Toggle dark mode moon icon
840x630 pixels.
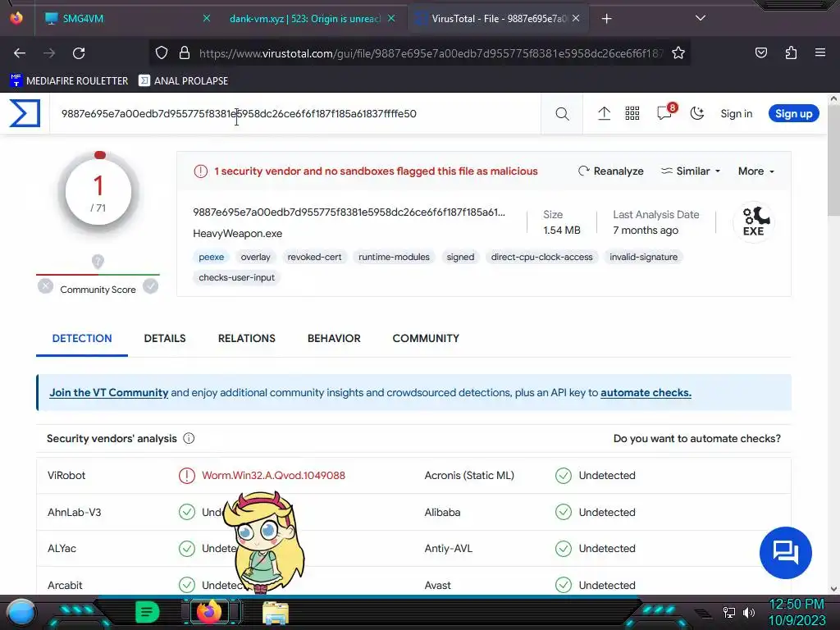pos(697,113)
